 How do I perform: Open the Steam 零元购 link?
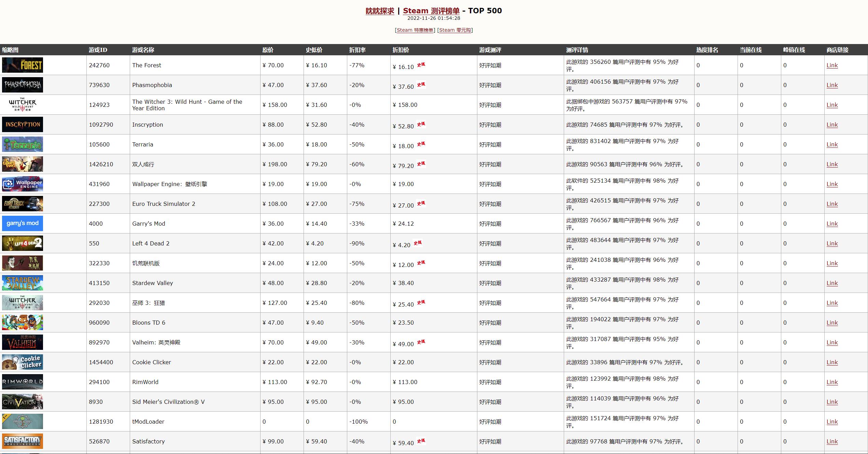coord(455,30)
